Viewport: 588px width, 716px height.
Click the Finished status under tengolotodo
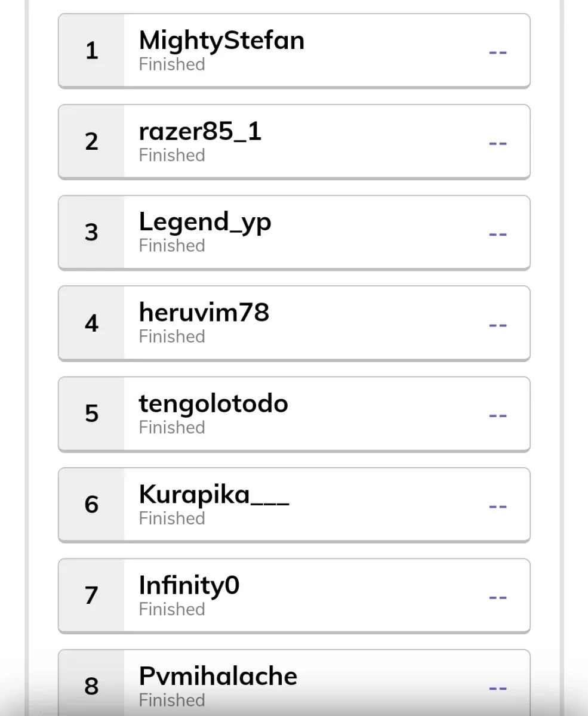[172, 427]
